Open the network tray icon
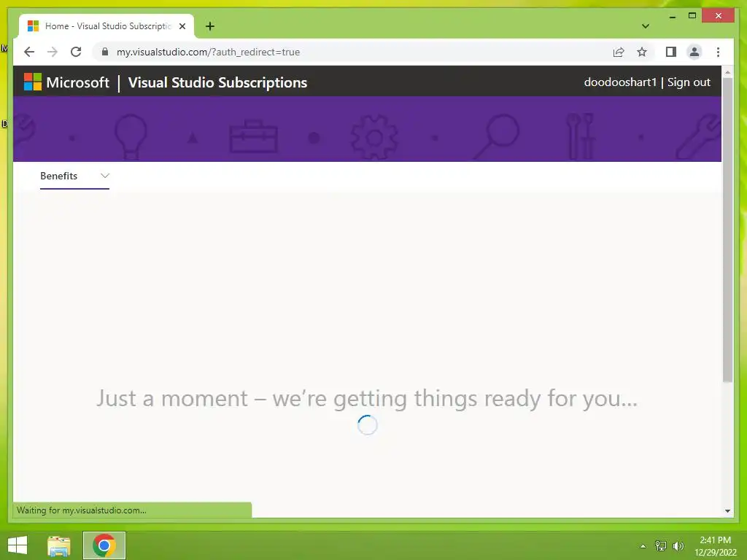Viewport: 747px width, 560px height. click(661, 545)
